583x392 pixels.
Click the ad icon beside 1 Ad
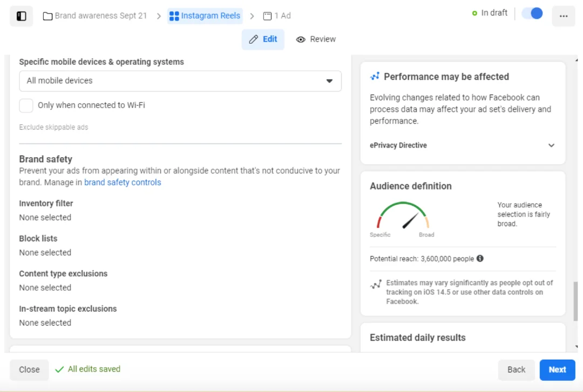[267, 16]
